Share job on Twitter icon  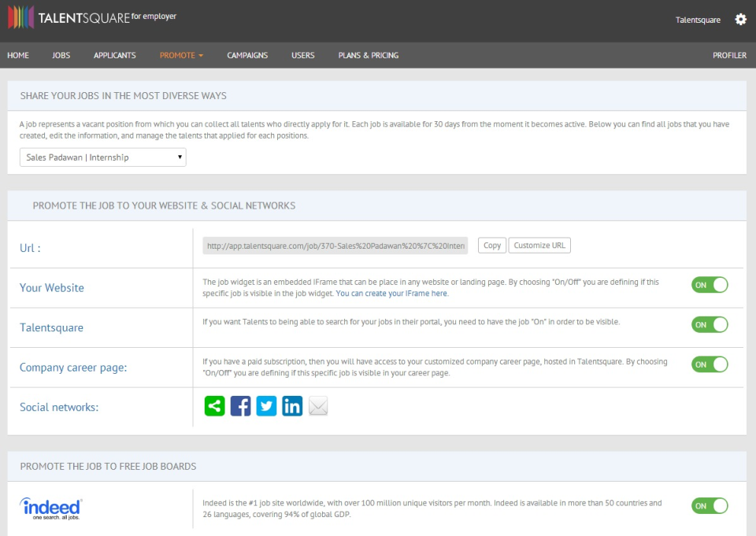click(266, 406)
